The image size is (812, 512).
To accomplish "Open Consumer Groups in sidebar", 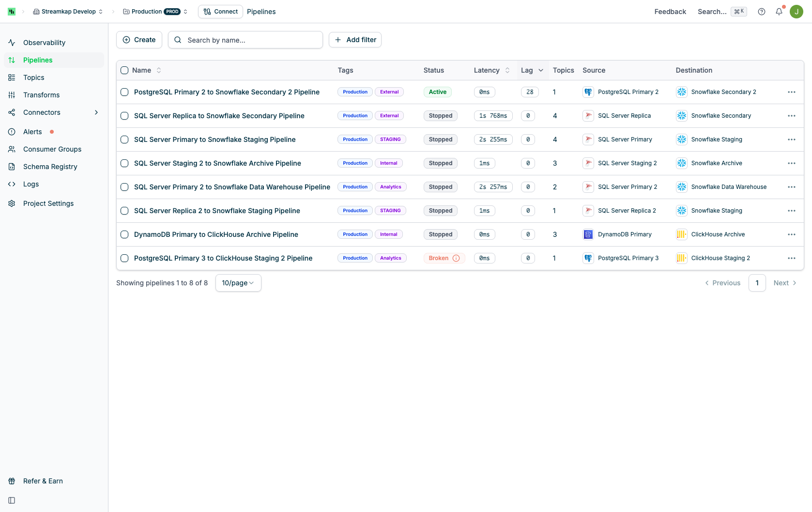I will point(54,149).
